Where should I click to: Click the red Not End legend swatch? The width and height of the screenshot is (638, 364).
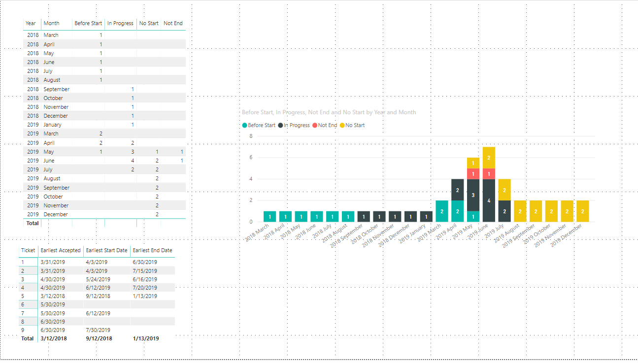click(x=314, y=126)
